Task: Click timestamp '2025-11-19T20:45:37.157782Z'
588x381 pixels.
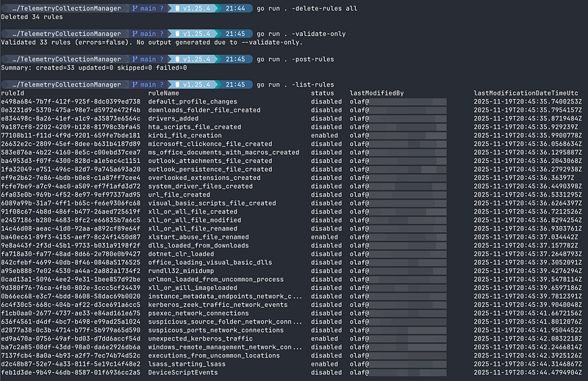Action: [526, 245]
